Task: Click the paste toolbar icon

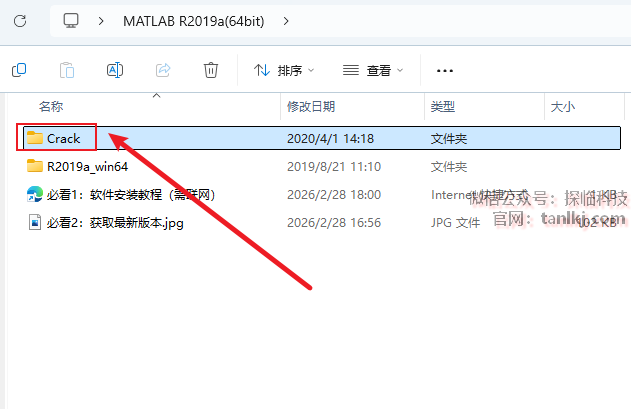Action: 67,70
